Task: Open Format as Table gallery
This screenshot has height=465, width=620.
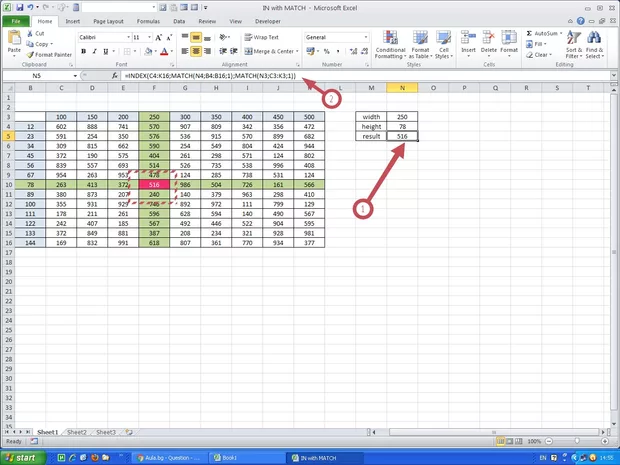Action: coord(420,45)
